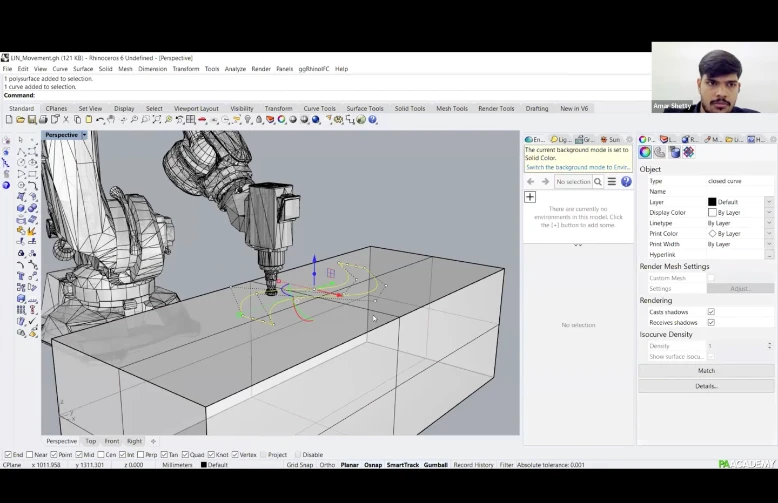The width and height of the screenshot is (778, 503).
Task: Select the object Properties color wheel icon
Action: tap(645, 153)
